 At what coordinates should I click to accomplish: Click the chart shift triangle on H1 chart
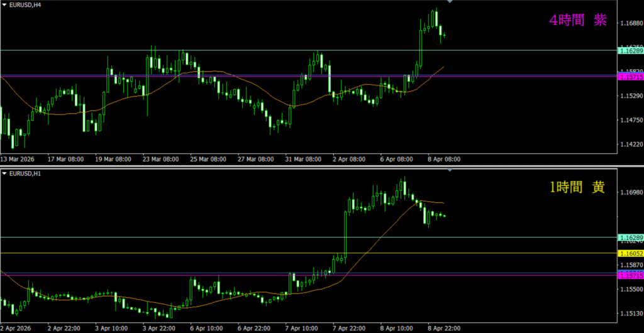click(449, 170)
